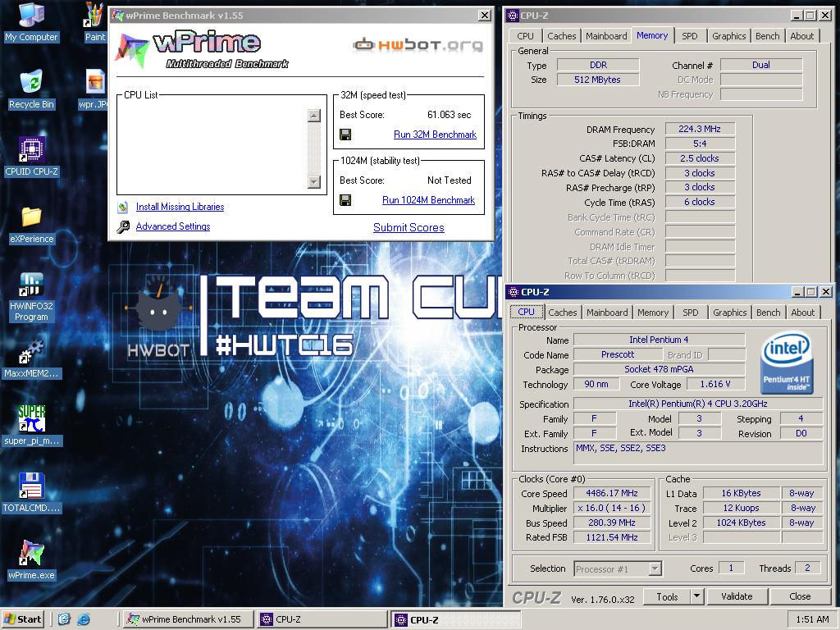Click the DRAM Frequency value 224.3 MHz
Viewport: 840px width, 630px height.
pyautogui.click(x=700, y=129)
